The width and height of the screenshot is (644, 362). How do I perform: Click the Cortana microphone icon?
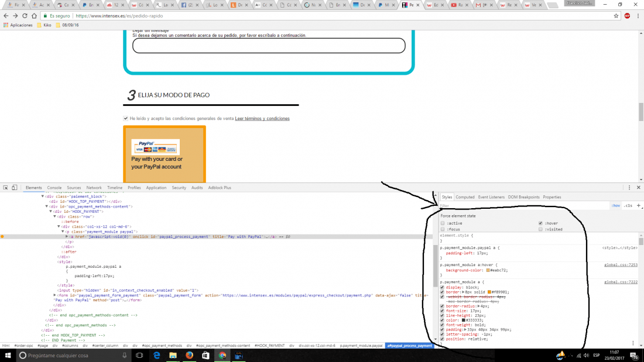tap(125, 356)
